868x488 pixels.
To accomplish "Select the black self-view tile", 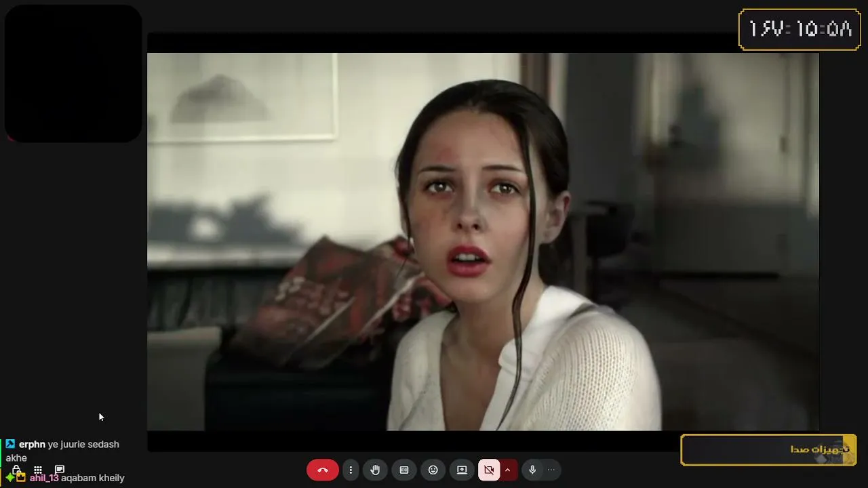I will (73, 73).
